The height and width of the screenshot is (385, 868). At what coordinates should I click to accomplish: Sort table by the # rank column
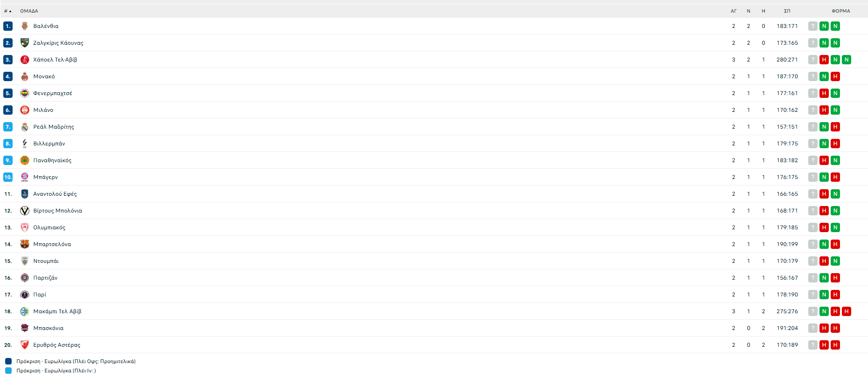pyautogui.click(x=7, y=11)
